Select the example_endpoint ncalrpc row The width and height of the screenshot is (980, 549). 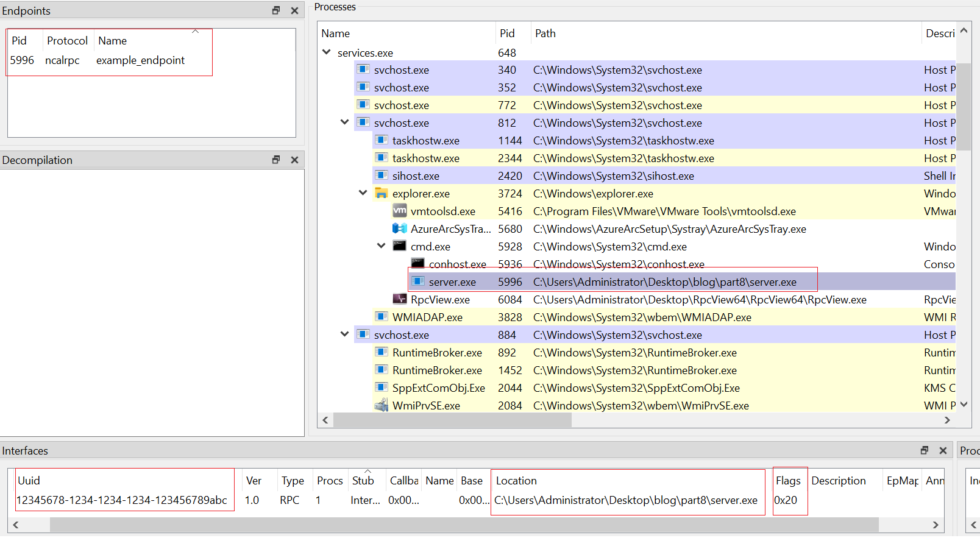click(98, 60)
